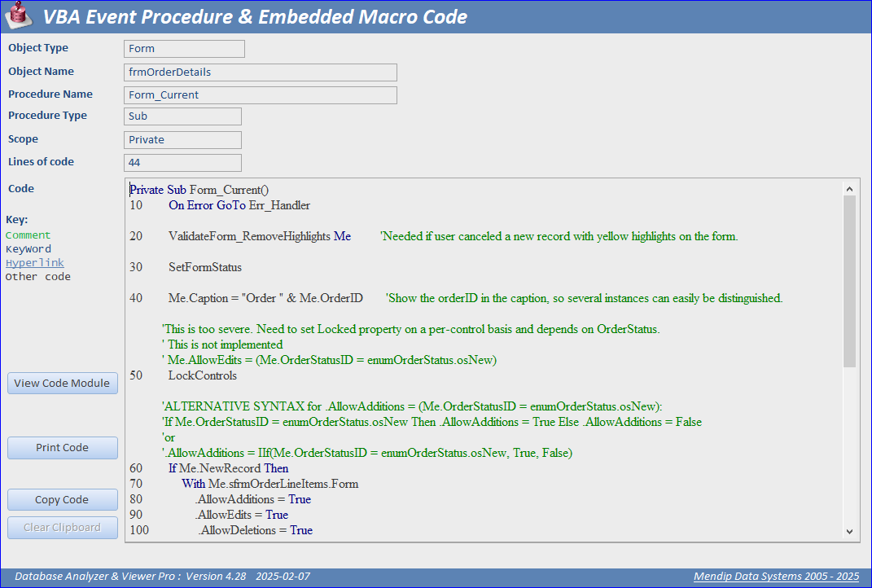Image resolution: width=872 pixels, height=588 pixels.
Task: Click the Procedure Name field Form_Current
Action: tap(261, 95)
